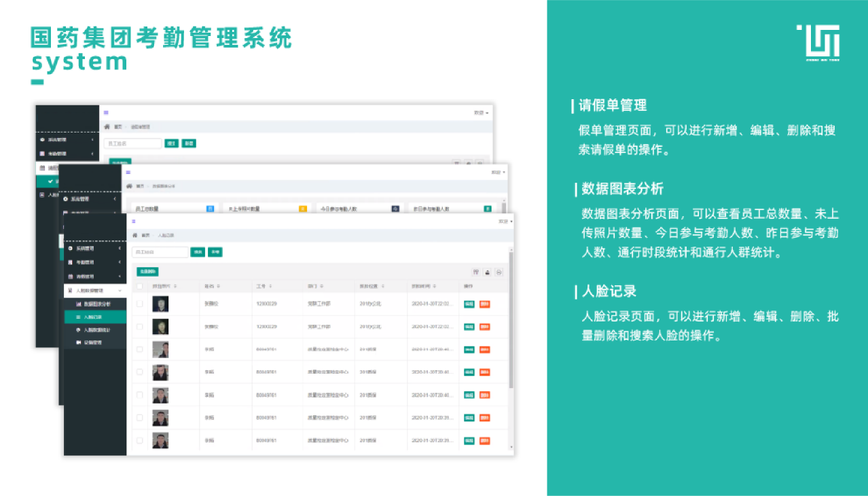The image size is (868, 496).
Task: Click the green edit button in the top table row
Action: click(469, 304)
